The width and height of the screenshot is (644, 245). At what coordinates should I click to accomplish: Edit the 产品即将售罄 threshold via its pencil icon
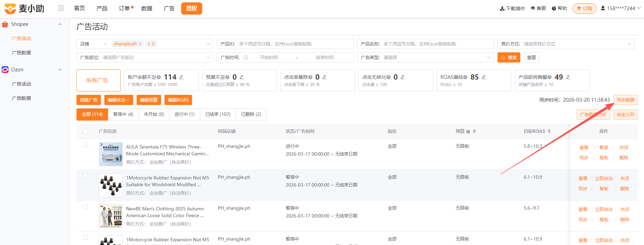pyautogui.click(x=568, y=77)
